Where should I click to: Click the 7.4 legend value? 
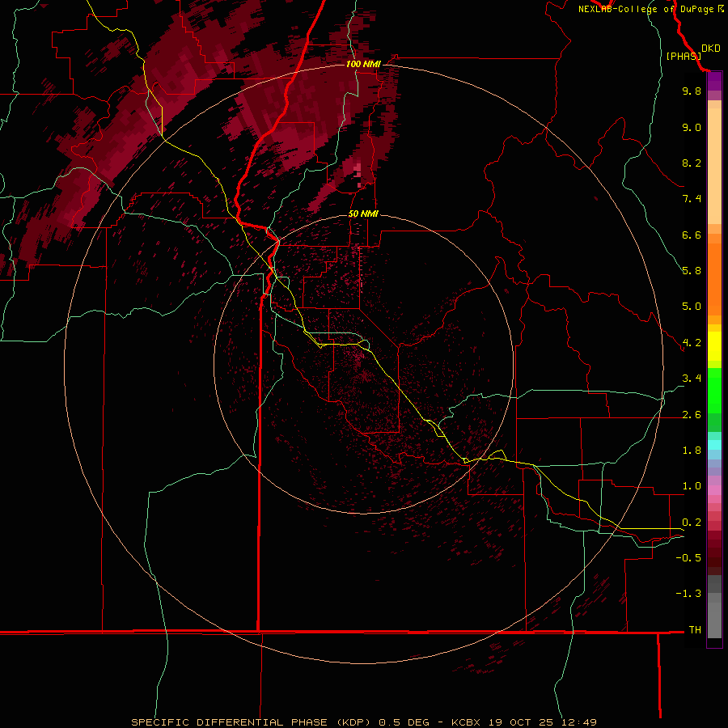[x=692, y=199]
